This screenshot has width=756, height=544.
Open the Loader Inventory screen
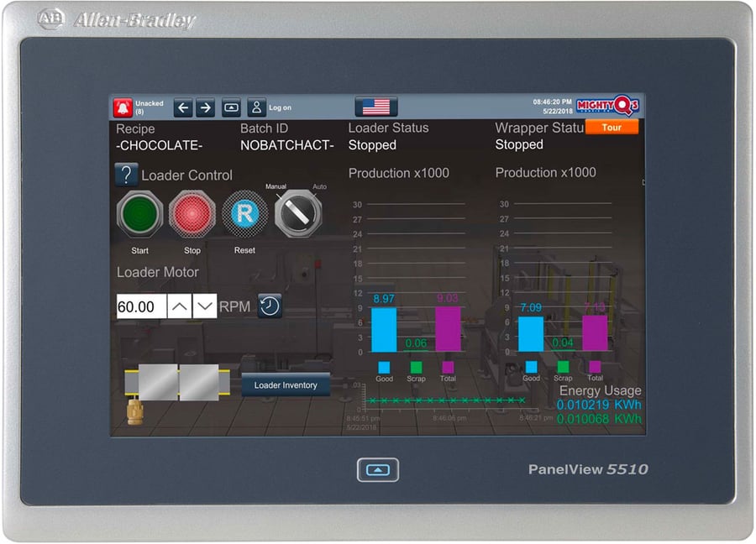tap(286, 386)
